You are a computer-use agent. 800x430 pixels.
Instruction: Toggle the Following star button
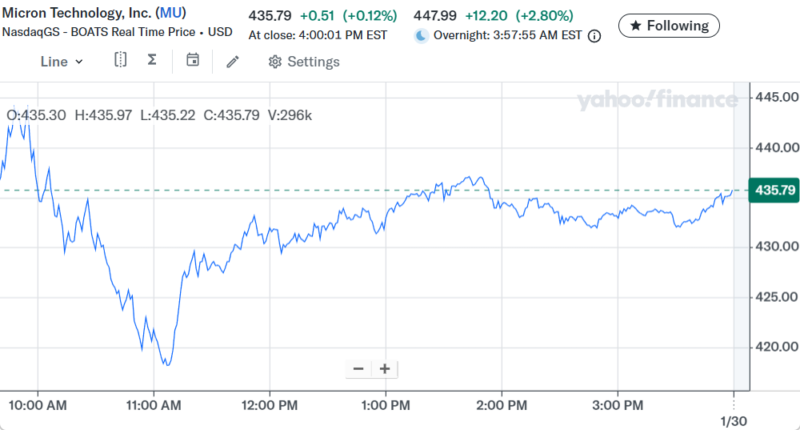(x=668, y=26)
